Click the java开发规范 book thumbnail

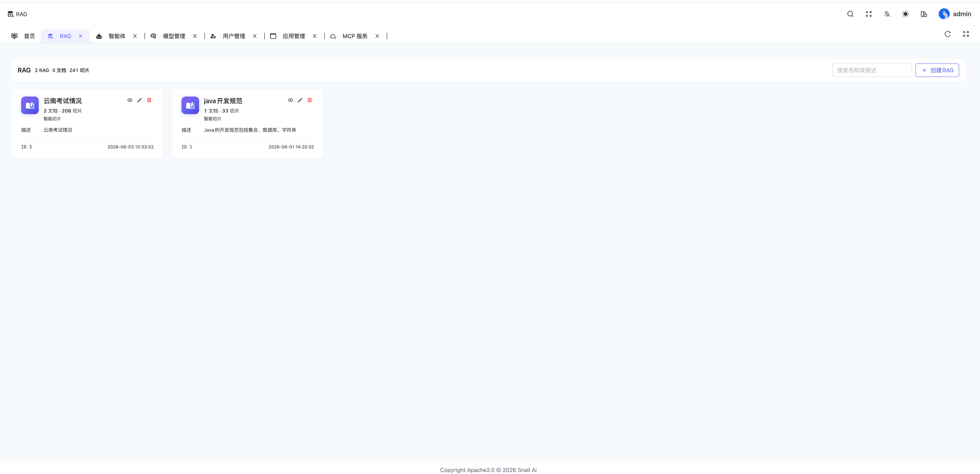click(x=190, y=105)
